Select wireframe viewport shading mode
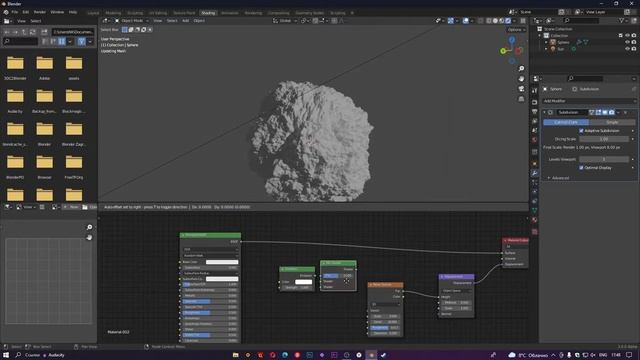The image size is (640, 360). pos(489,21)
